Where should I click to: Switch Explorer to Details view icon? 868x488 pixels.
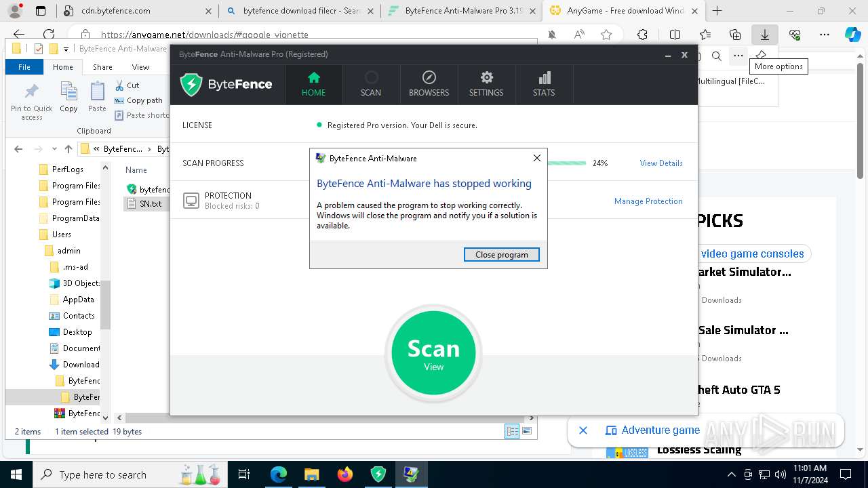pos(512,431)
